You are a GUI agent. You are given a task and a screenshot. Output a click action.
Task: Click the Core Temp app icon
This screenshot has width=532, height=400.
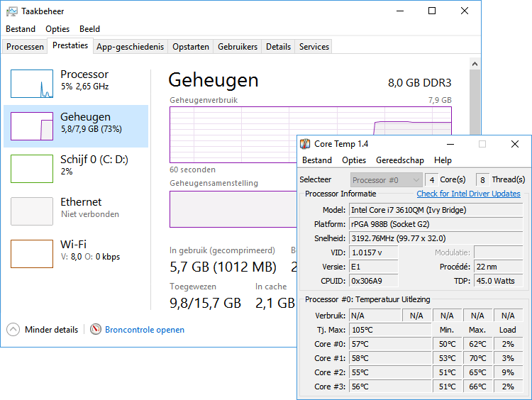pos(305,144)
